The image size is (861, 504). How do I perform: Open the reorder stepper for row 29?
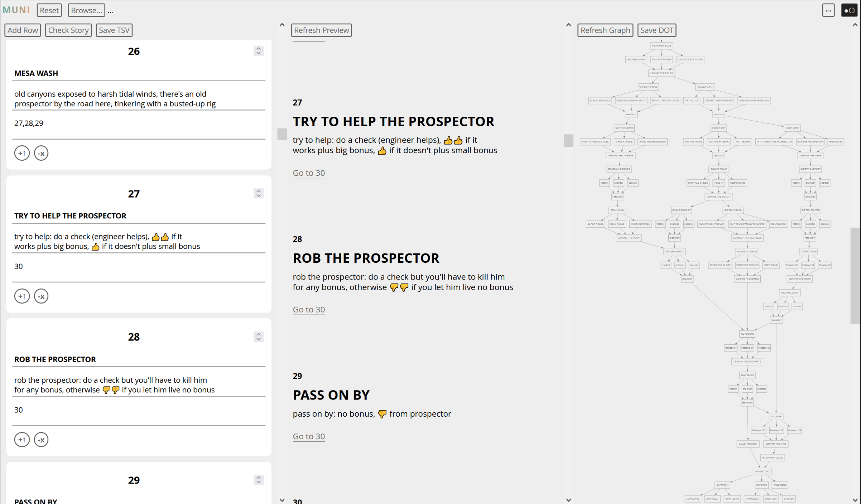[258, 480]
